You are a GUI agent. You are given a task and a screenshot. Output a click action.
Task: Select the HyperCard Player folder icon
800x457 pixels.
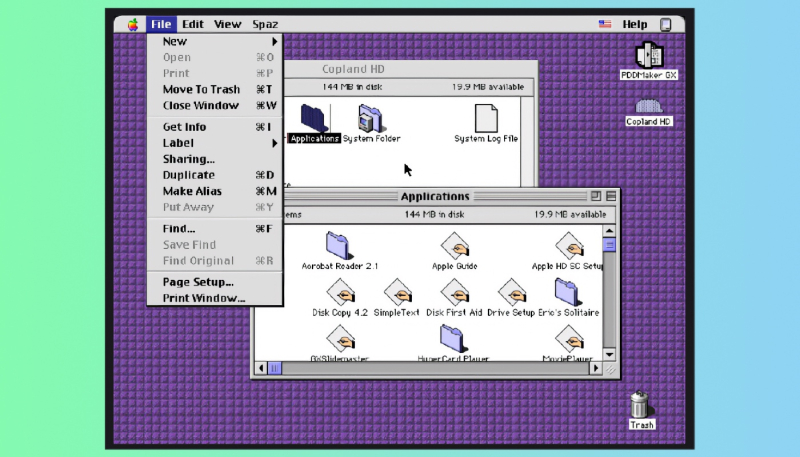(453, 338)
